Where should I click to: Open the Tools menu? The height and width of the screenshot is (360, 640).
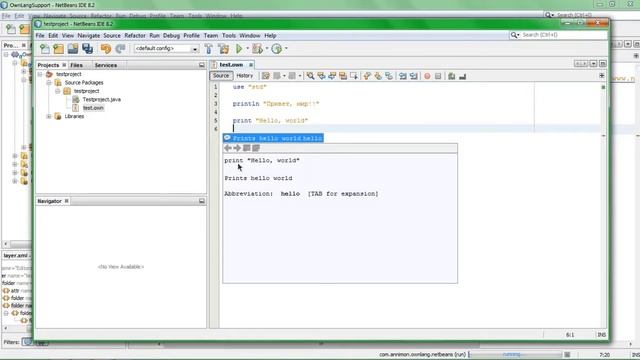(229, 36)
